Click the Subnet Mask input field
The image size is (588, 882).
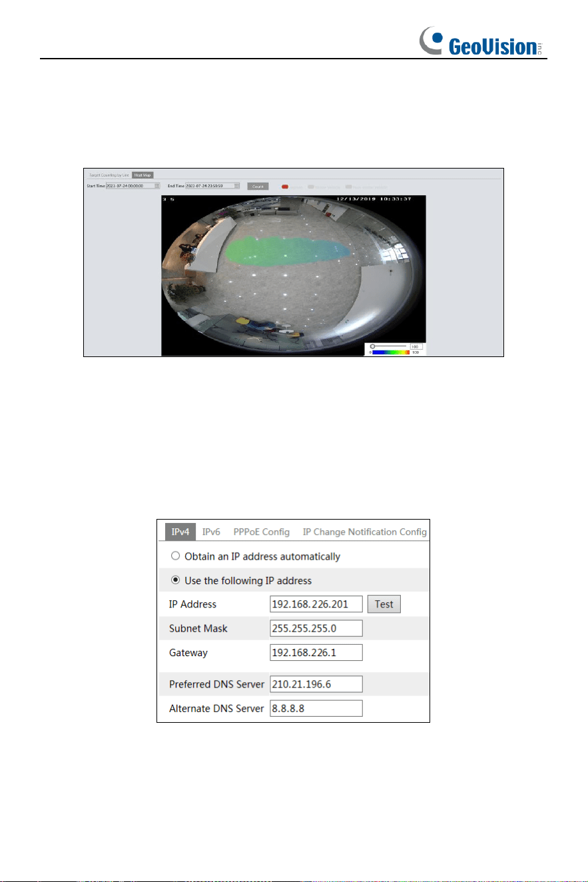click(316, 628)
